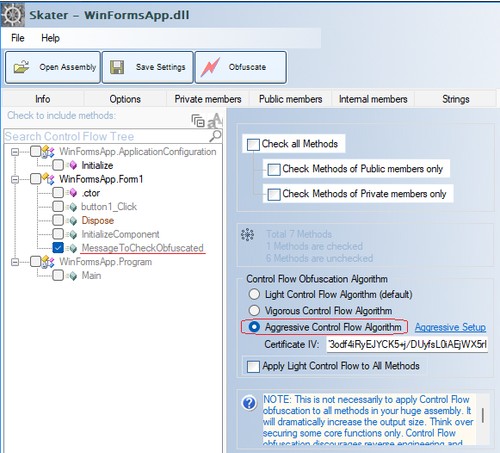Select the Main tree item
This screenshot has width=500, height=453.
tap(91, 275)
